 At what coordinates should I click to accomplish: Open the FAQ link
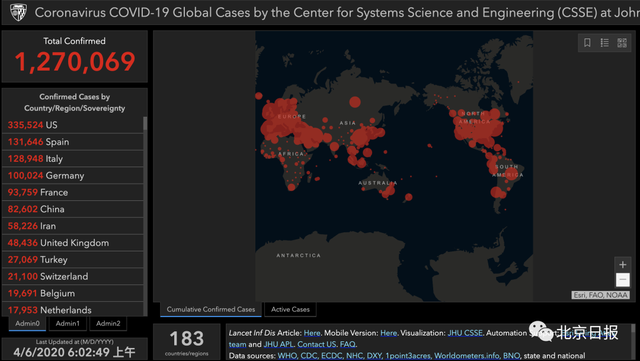347,344
